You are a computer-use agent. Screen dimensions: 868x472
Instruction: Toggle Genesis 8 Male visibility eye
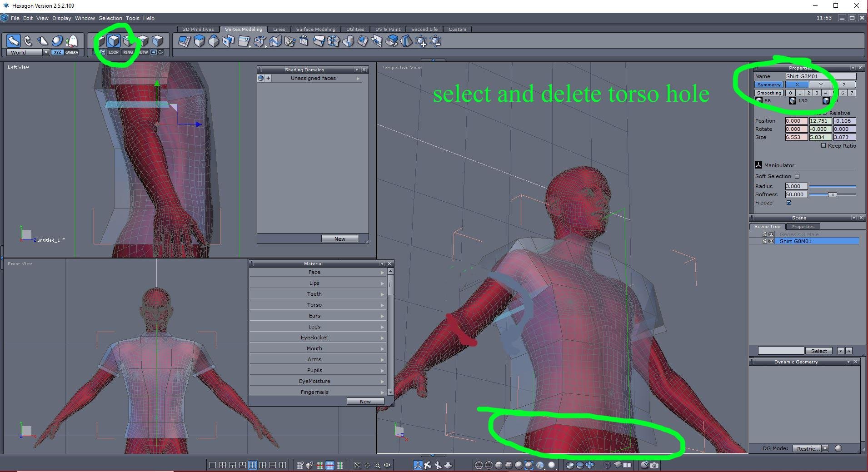point(771,234)
